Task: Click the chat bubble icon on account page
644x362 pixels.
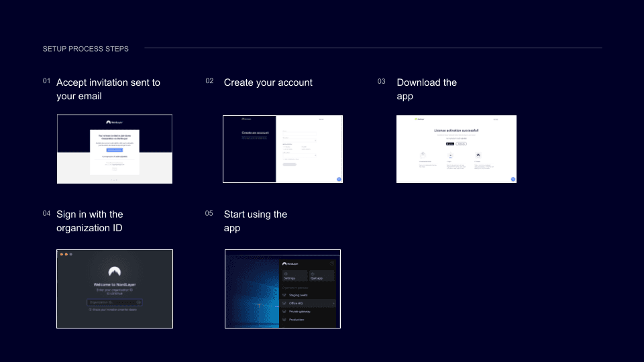Action: [x=339, y=180]
